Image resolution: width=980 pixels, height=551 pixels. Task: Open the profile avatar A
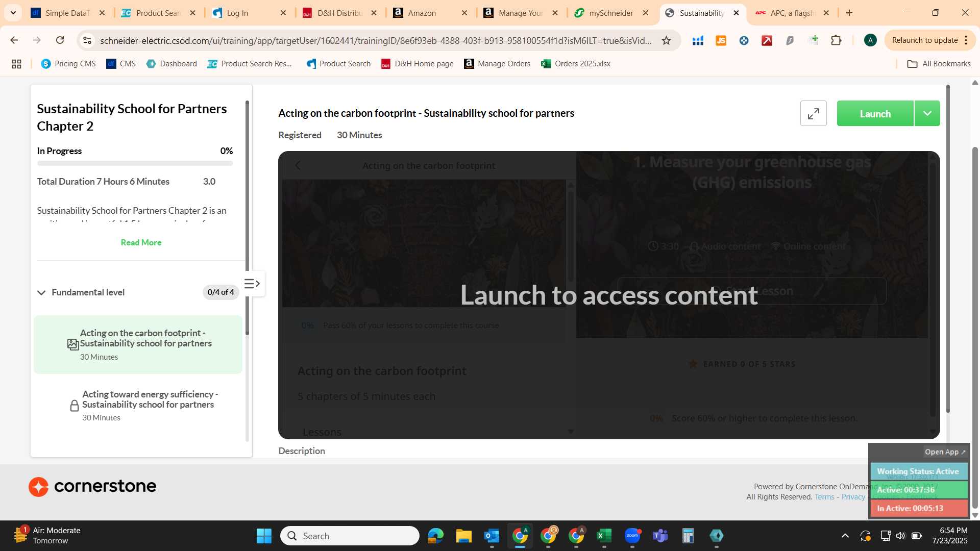pyautogui.click(x=870, y=40)
